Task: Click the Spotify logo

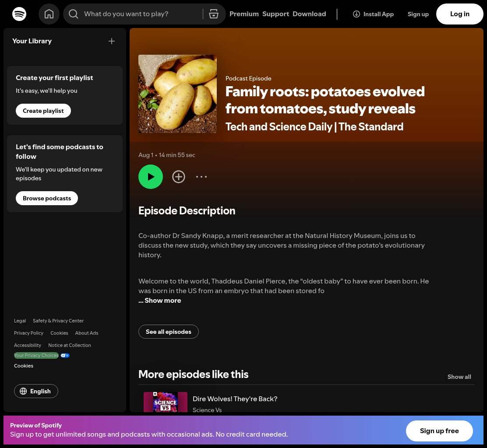Action: click(x=19, y=14)
